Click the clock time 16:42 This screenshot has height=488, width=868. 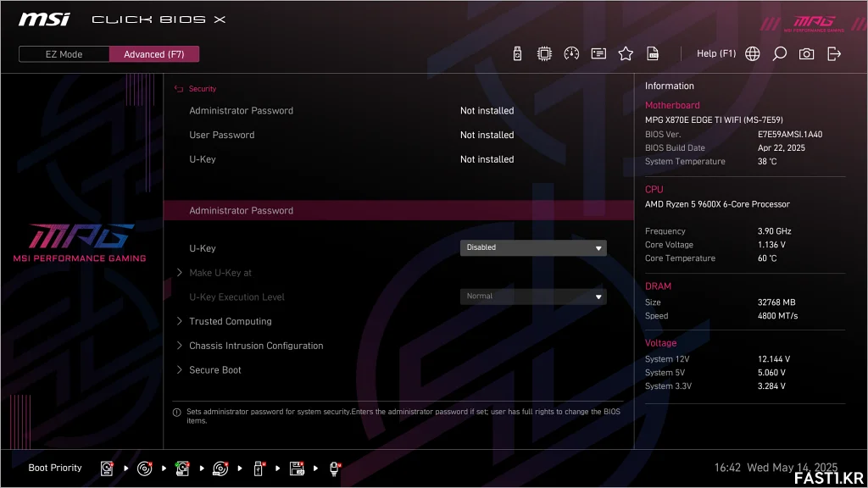pyautogui.click(x=727, y=468)
